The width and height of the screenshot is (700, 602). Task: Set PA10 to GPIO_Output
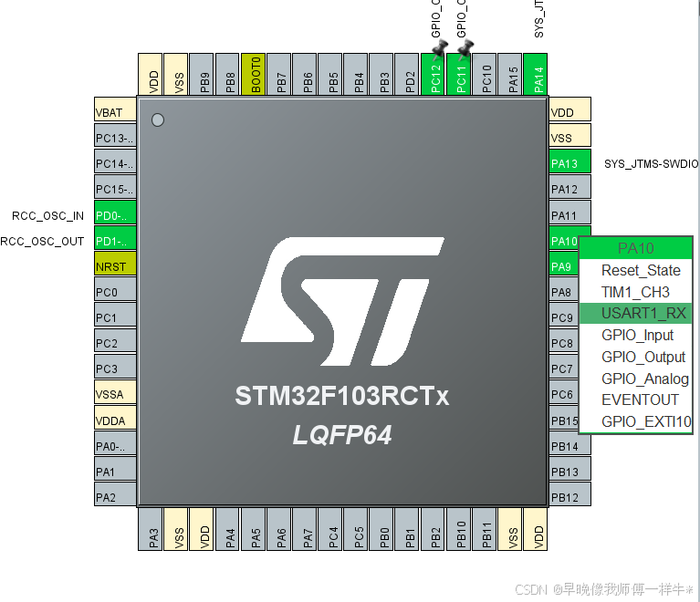point(635,357)
